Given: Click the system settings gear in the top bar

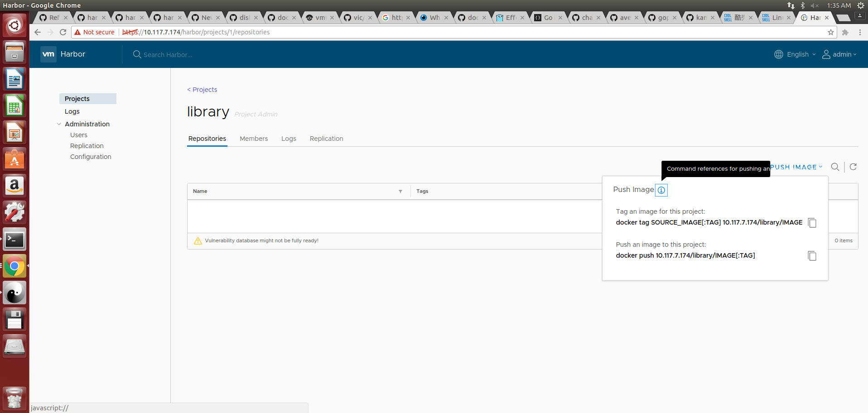Looking at the screenshot, I should [x=861, y=5].
